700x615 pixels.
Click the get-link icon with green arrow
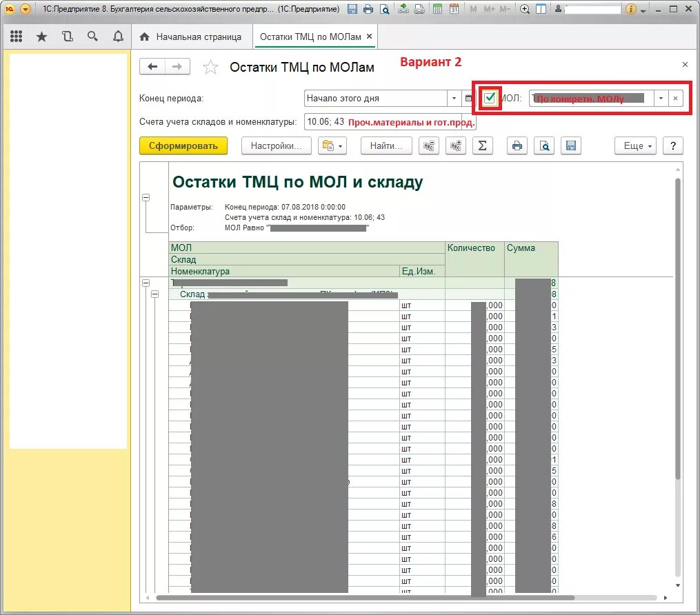click(x=403, y=9)
